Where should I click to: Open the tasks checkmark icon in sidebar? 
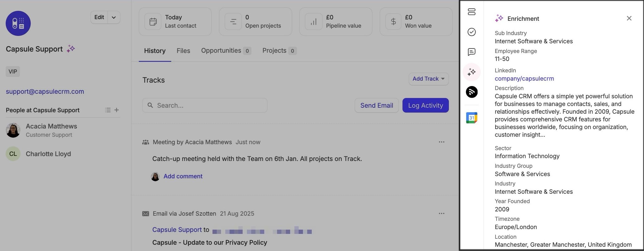coord(472,32)
